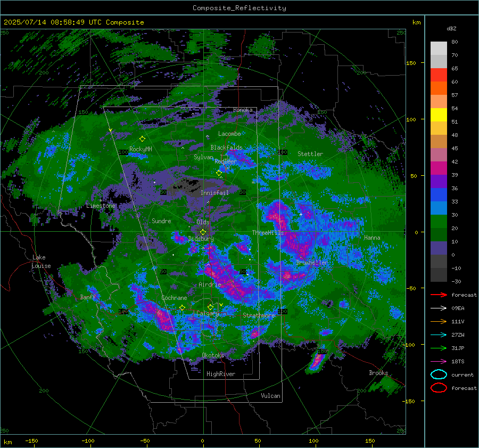The image size is (479, 448).
Task: Click the white 09EA arrow legend icon
Action: [439, 308]
